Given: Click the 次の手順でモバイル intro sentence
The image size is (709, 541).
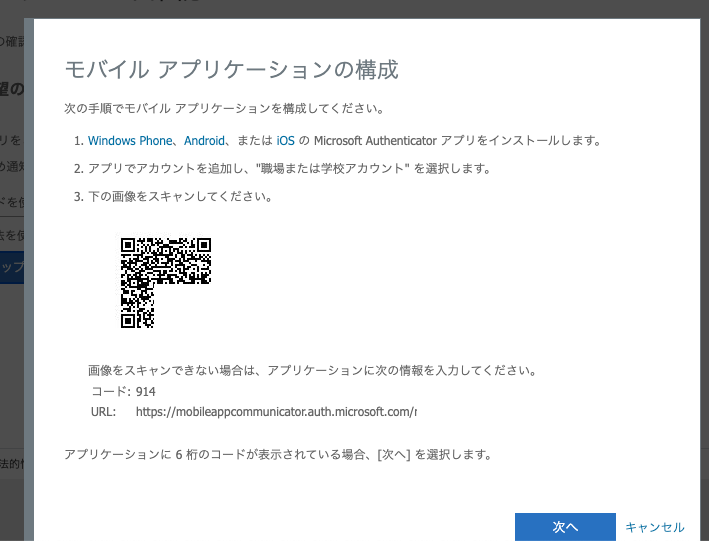Looking at the screenshot, I should [x=224, y=109].
